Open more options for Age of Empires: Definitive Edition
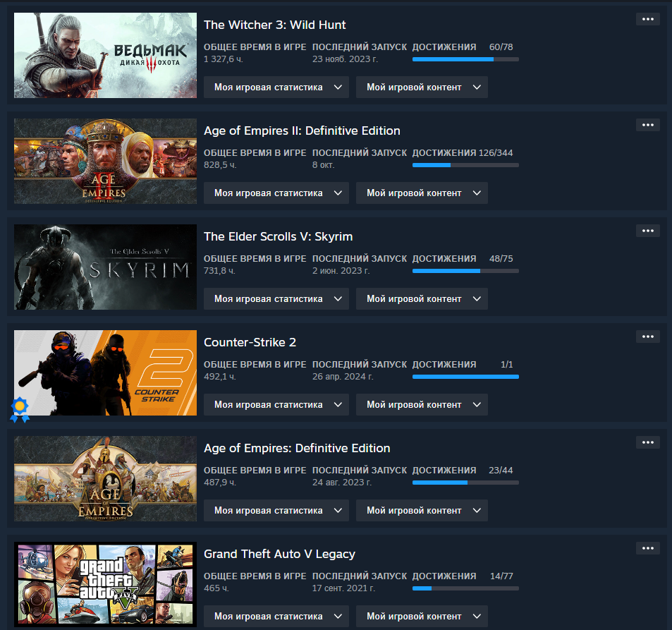Image resolution: width=672 pixels, height=630 pixels. pyautogui.click(x=647, y=442)
